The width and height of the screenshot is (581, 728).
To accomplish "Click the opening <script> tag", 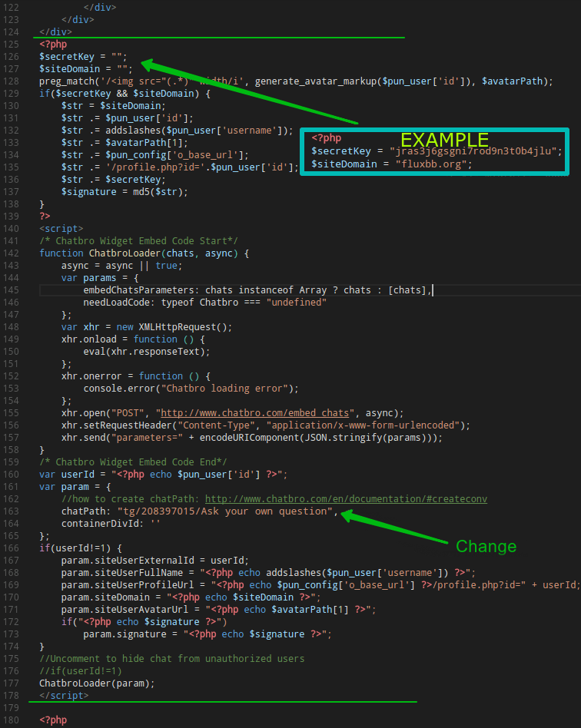I will click(x=61, y=228).
